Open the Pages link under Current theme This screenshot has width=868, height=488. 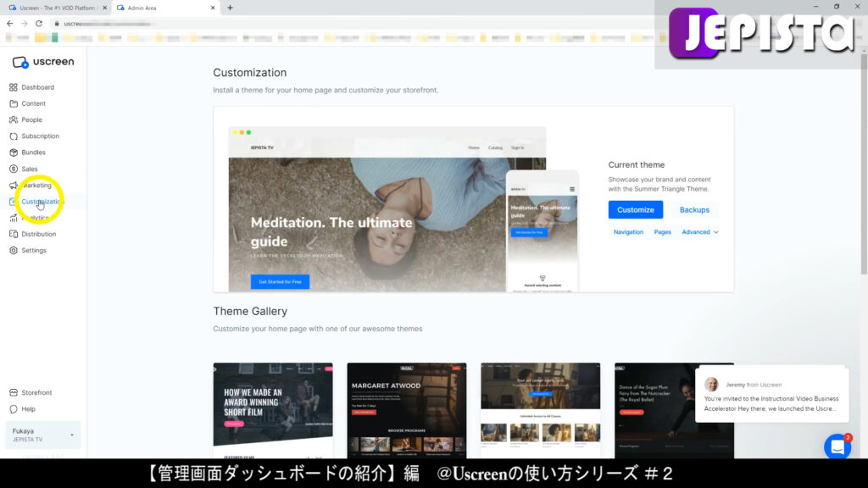[x=662, y=232]
